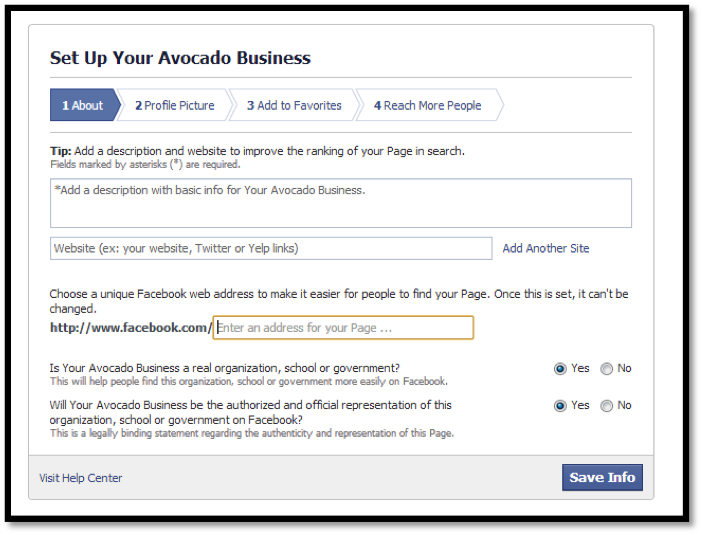This screenshot has height=535, width=702.
Task: Click the Save Info button
Action: 602,478
